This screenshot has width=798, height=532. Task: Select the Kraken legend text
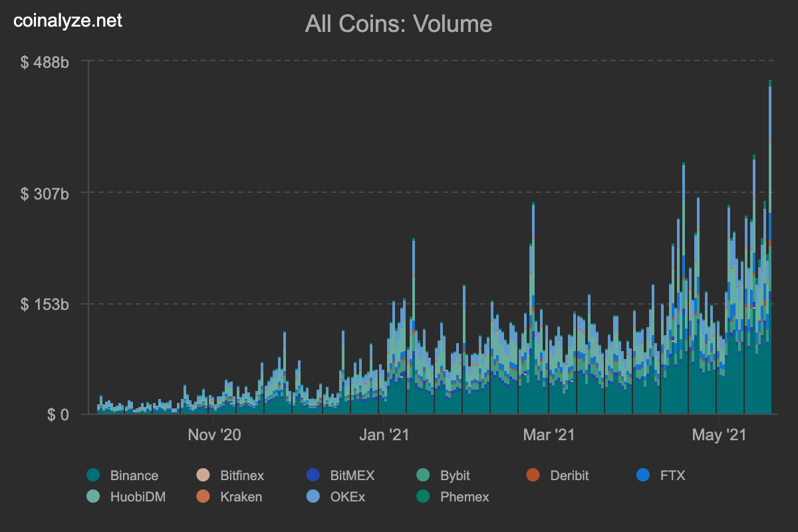(241, 497)
